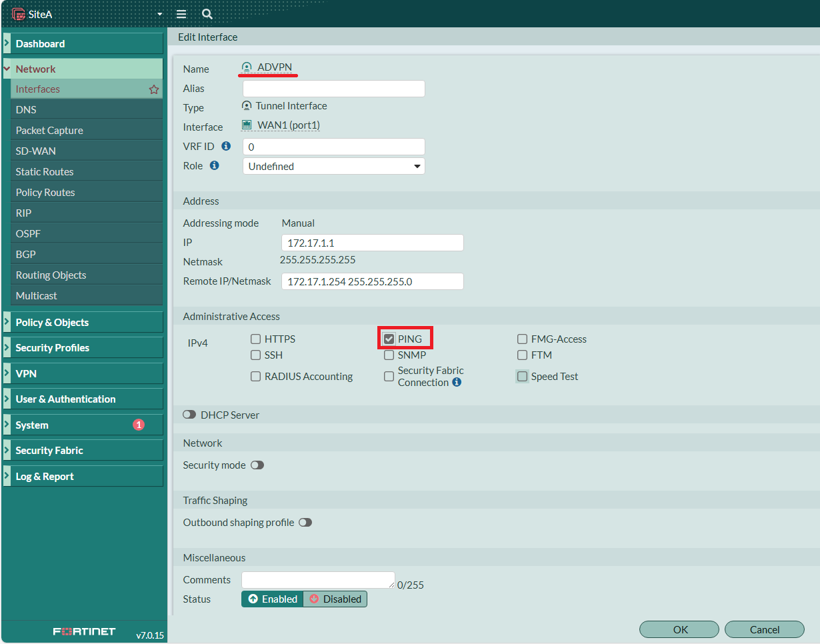Open the BGP menu item
The image size is (820, 644).
click(87, 254)
